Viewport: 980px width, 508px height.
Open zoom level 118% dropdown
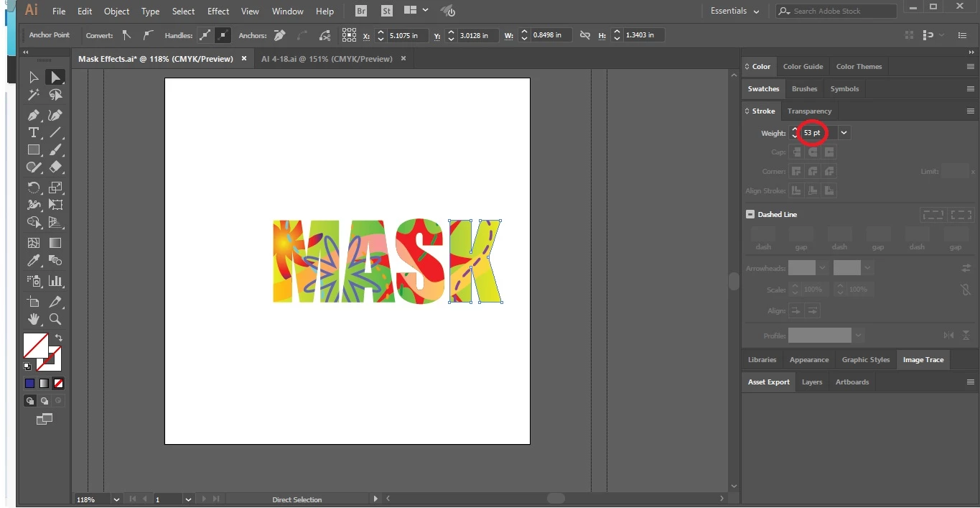[116, 499]
